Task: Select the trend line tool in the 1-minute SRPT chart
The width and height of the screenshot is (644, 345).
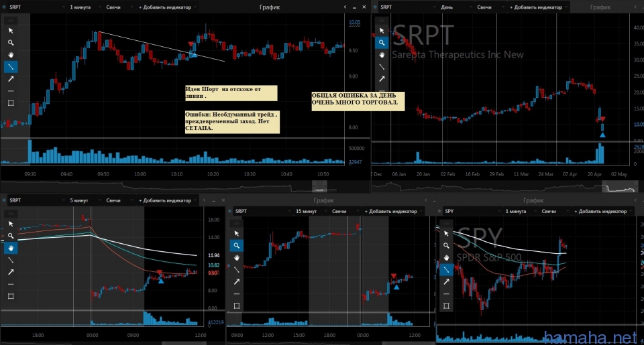Action: (11, 66)
